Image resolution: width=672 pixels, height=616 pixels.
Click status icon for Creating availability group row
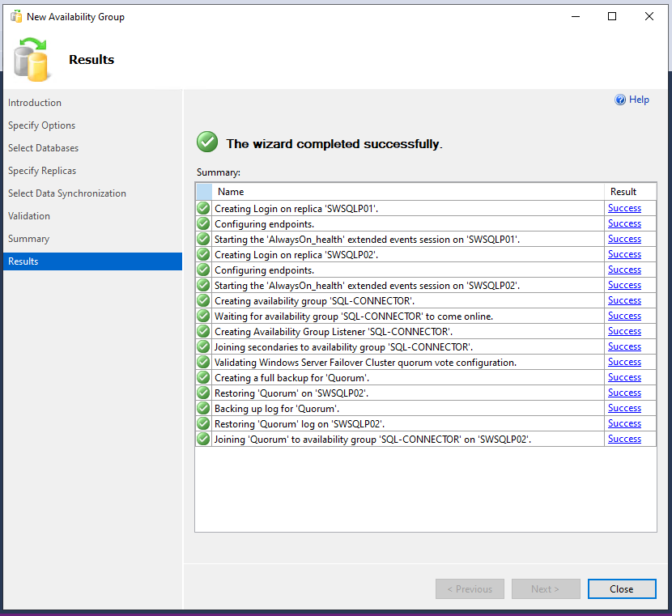click(203, 301)
